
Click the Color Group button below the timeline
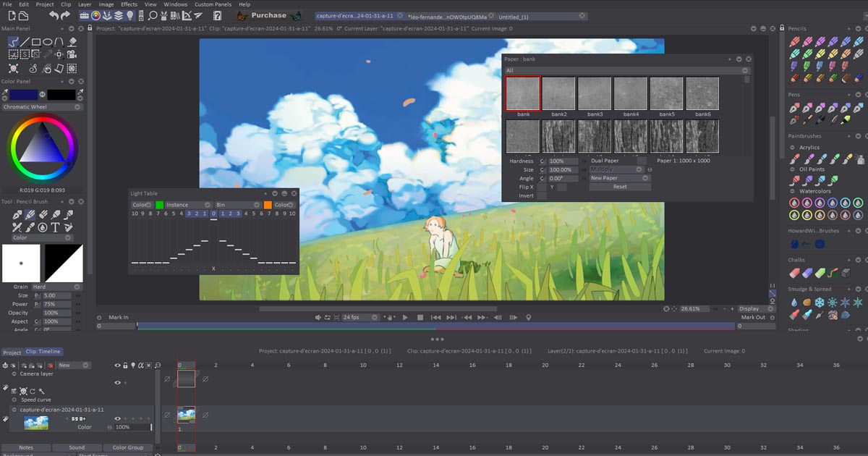pyautogui.click(x=127, y=447)
